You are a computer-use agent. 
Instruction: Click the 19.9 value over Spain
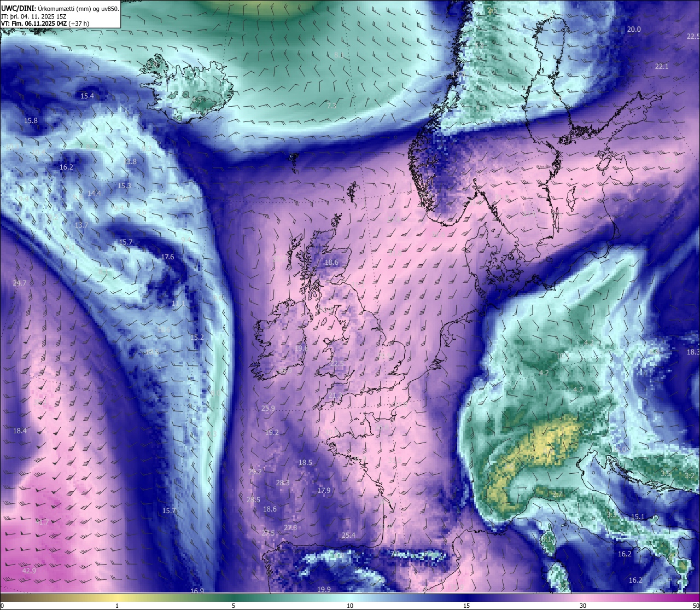click(324, 589)
